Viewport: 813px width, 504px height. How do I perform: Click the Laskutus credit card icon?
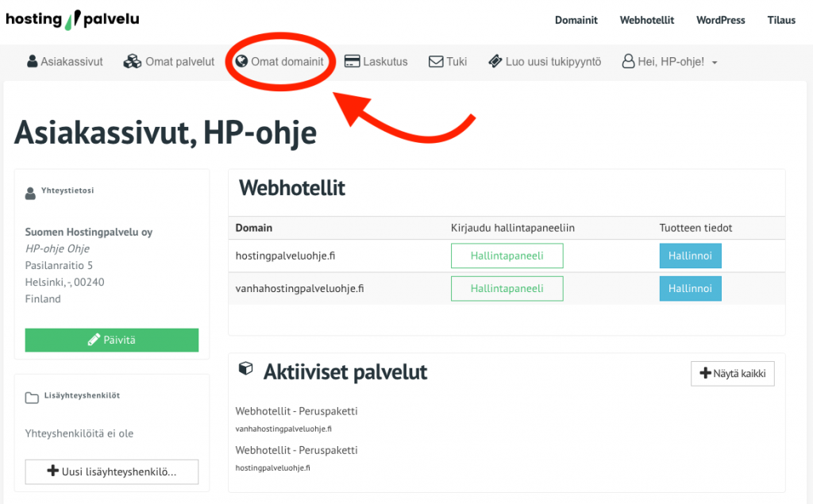pyautogui.click(x=352, y=61)
